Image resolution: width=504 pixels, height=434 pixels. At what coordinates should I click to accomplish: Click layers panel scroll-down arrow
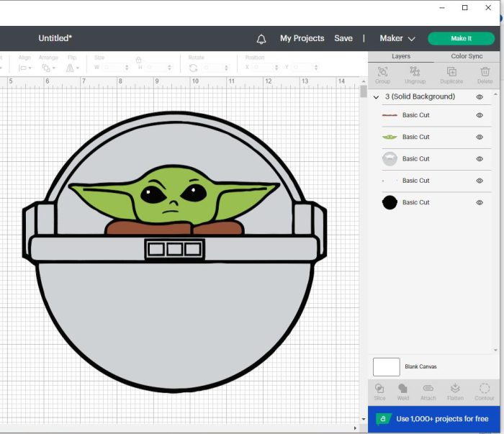tap(495, 351)
